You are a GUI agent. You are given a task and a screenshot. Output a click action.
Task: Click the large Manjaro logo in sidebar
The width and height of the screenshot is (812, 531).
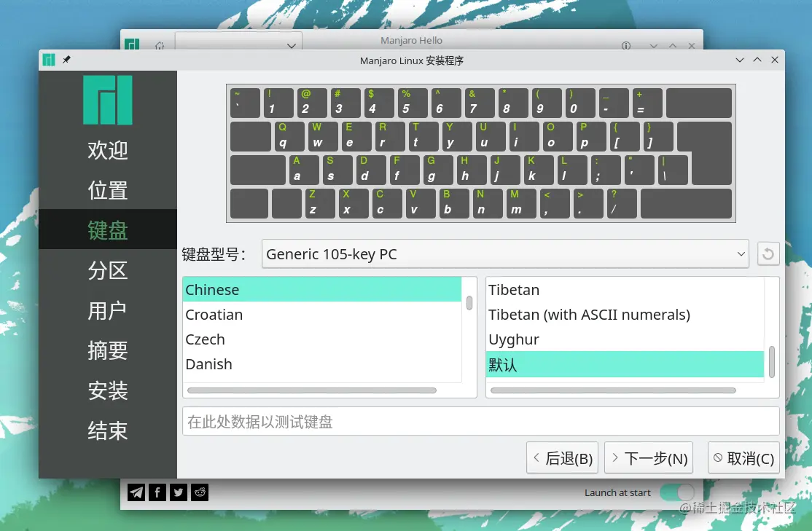point(108,100)
